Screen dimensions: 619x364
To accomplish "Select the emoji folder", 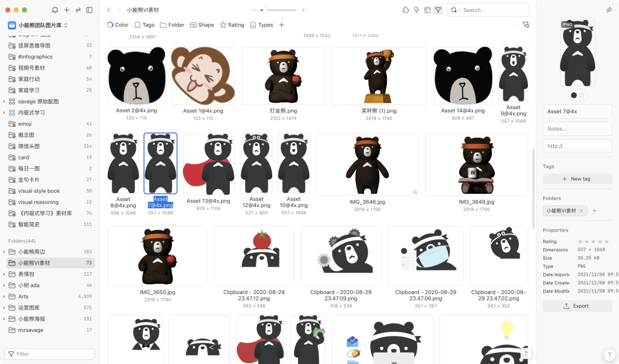I will point(50,124).
